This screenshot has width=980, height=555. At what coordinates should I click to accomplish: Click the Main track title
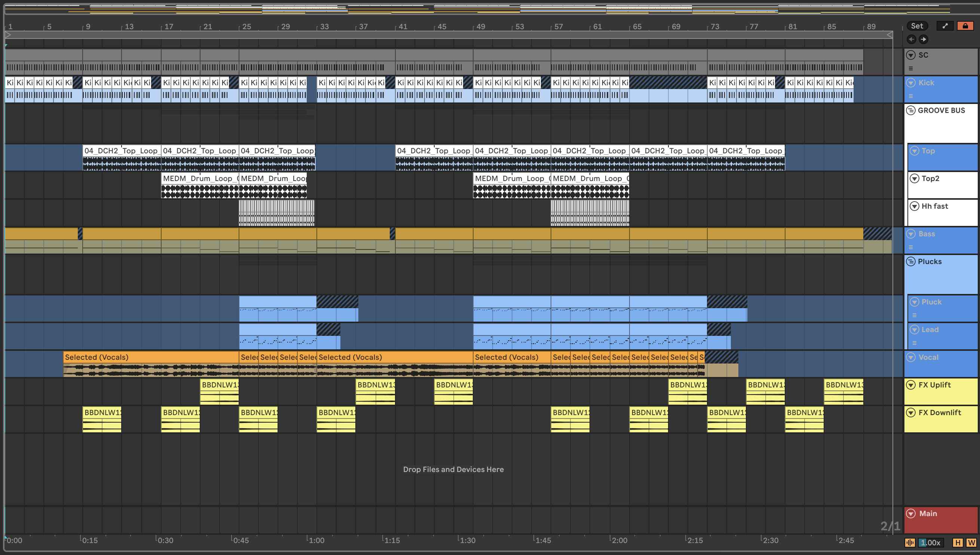tap(928, 513)
